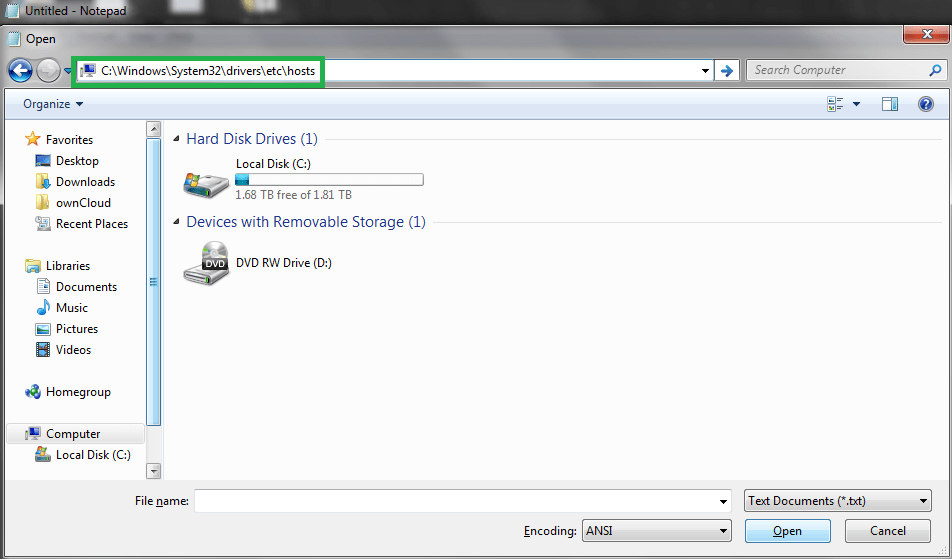Go back with the blue Back arrow
952x559 pixels.
20,71
